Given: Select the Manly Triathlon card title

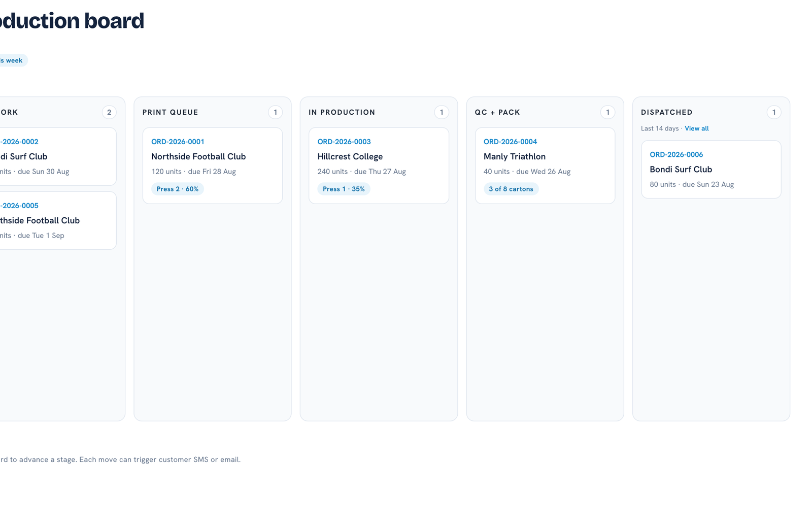Looking at the screenshot, I should pos(514,156).
